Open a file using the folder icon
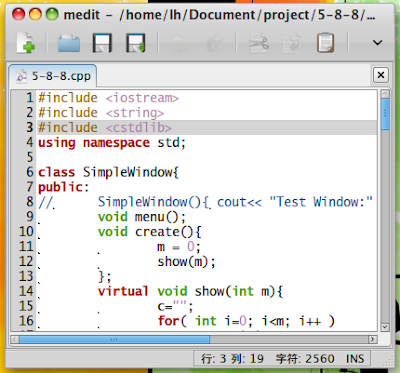Image resolution: width=400 pixels, height=373 pixels. [69, 43]
